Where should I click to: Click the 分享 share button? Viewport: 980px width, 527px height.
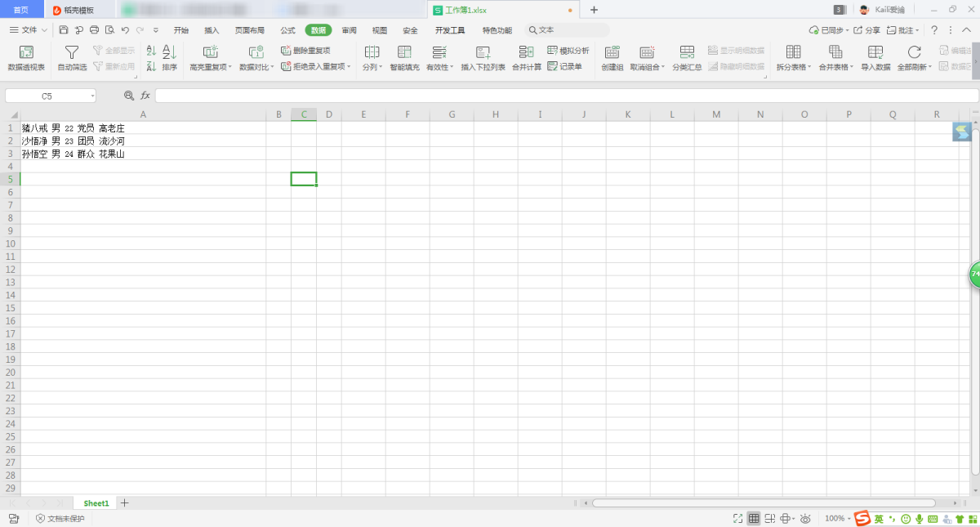pos(867,30)
